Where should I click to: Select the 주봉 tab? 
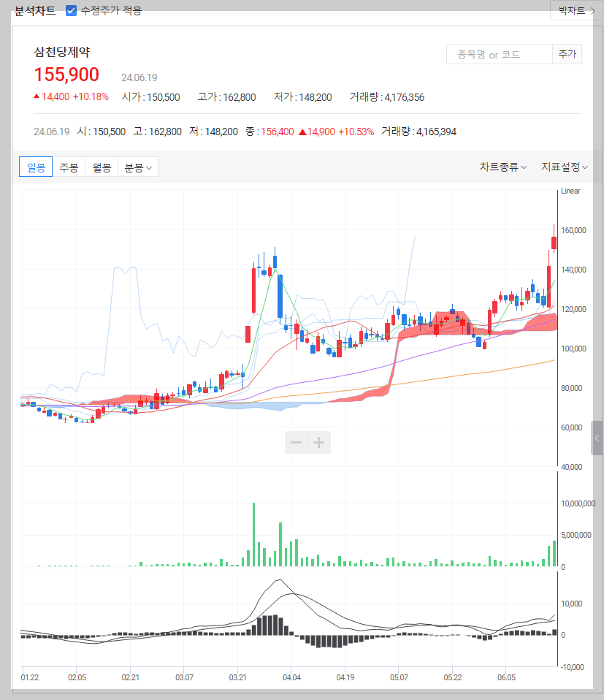coord(69,167)
